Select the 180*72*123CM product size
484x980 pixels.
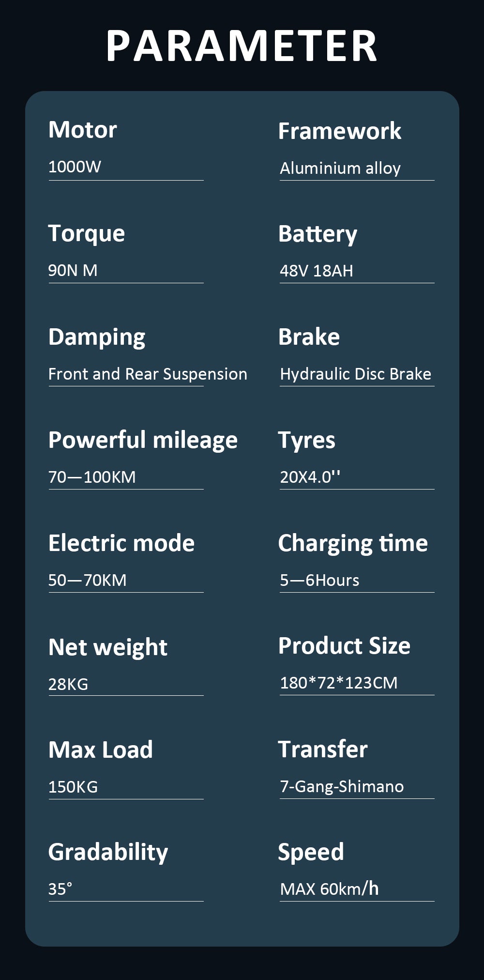(x=339, y=683)
